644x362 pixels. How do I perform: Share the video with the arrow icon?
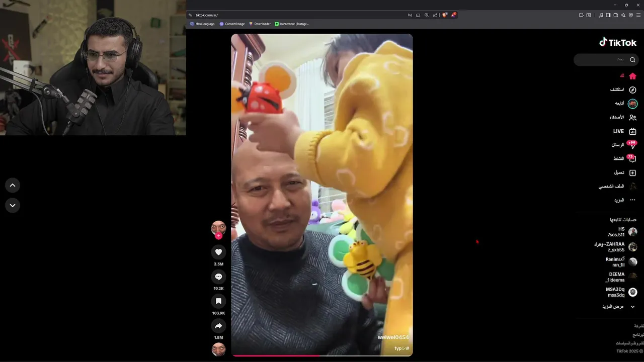218,326
